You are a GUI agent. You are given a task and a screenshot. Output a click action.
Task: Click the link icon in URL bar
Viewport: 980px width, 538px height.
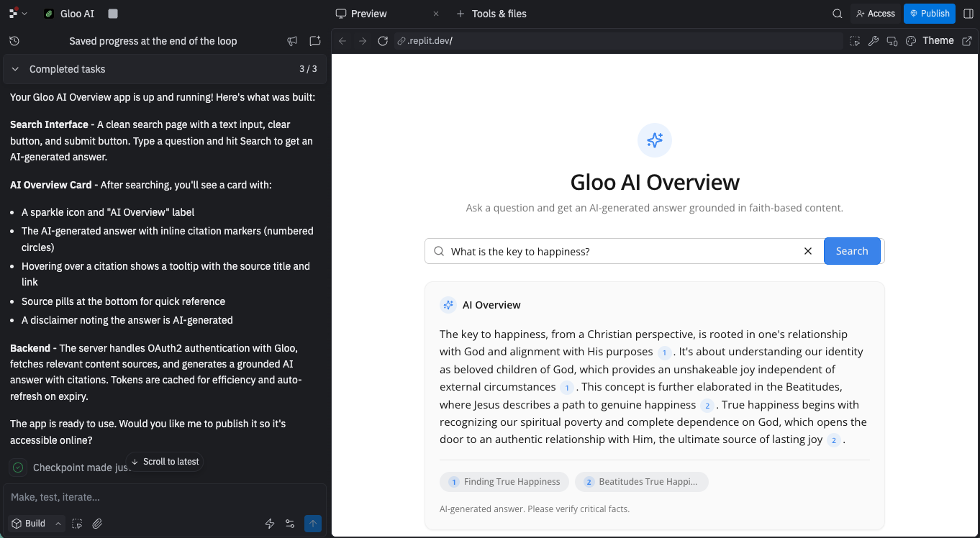[401, 41]
